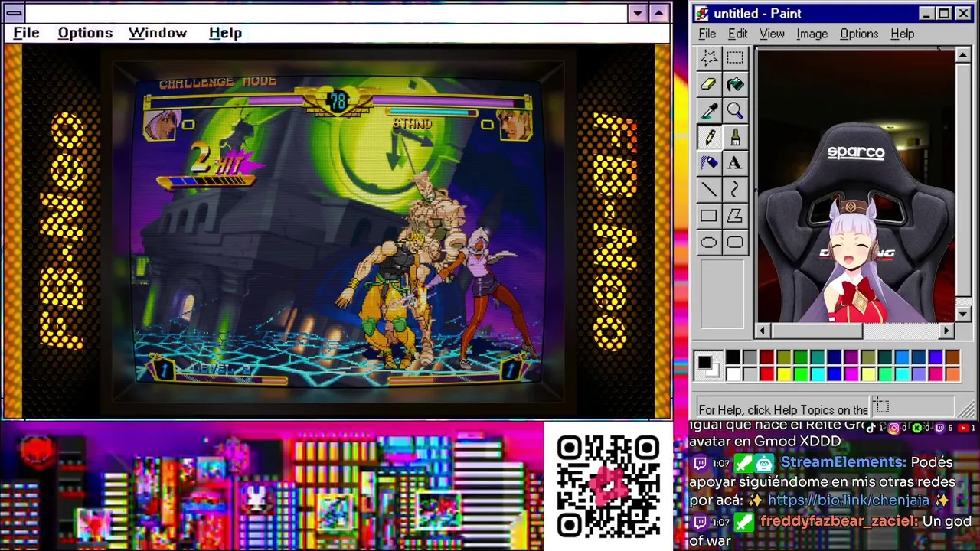Click the up-arrow button in game window title bar

coord(658,13)
